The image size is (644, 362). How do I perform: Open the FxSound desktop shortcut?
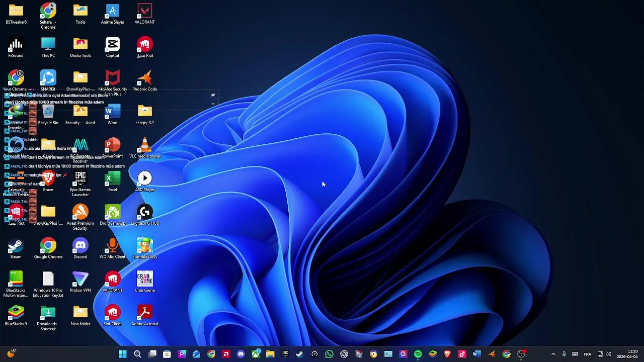(x=16, y=48)
